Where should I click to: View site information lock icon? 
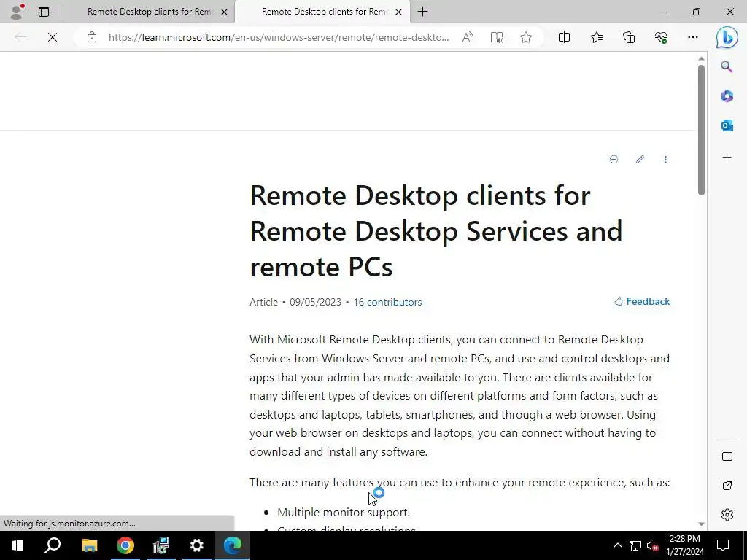point(92,37)
